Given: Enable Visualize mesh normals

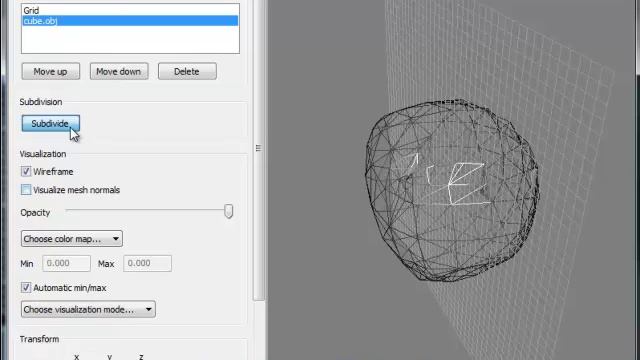Looking at the screenshot, I should (26, 190).
